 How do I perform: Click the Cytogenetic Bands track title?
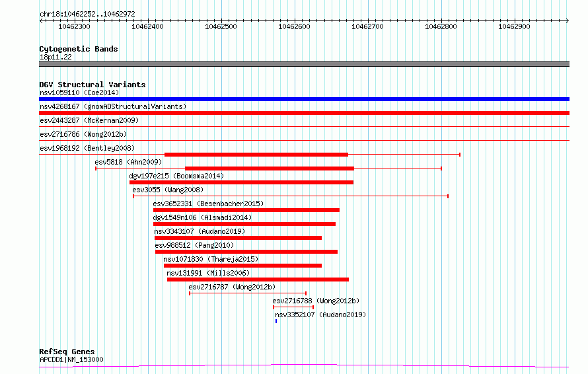(79, 49)
